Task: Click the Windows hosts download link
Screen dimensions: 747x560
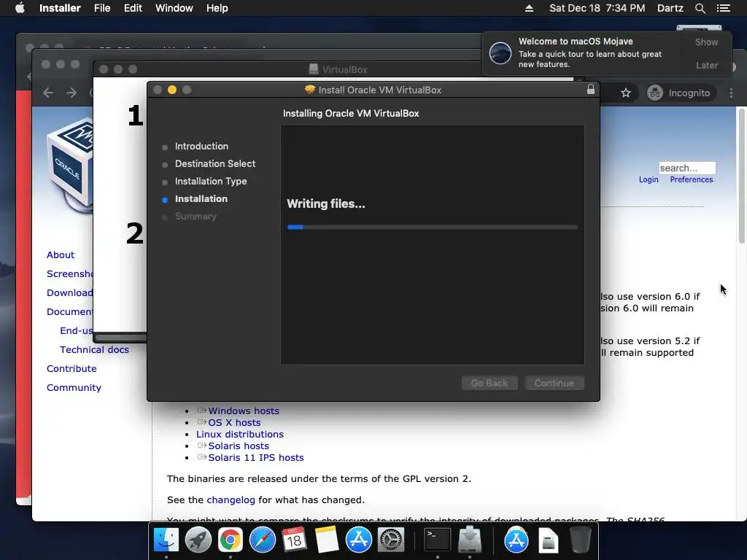Action: tap(244, 411)
